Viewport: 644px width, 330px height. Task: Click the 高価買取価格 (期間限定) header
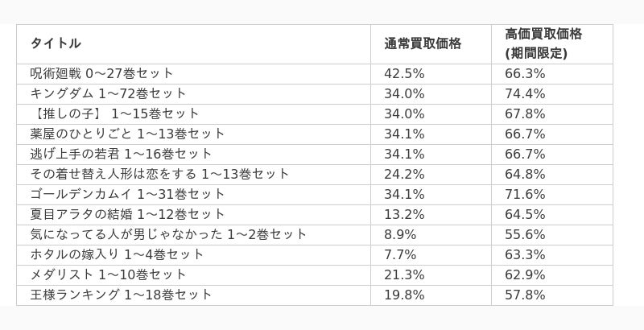pyautogui.click(x=543, y=43)
